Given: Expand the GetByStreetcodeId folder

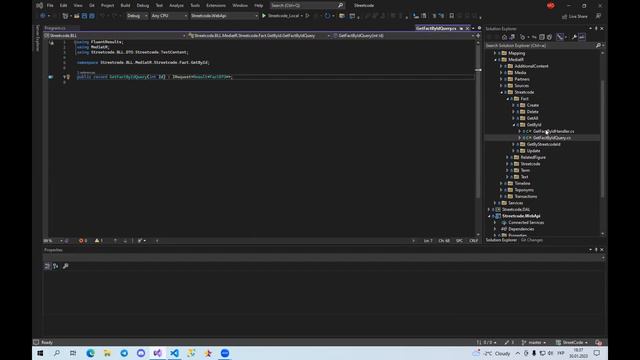Looking at the screenshot, I should [x=514, y=144].
